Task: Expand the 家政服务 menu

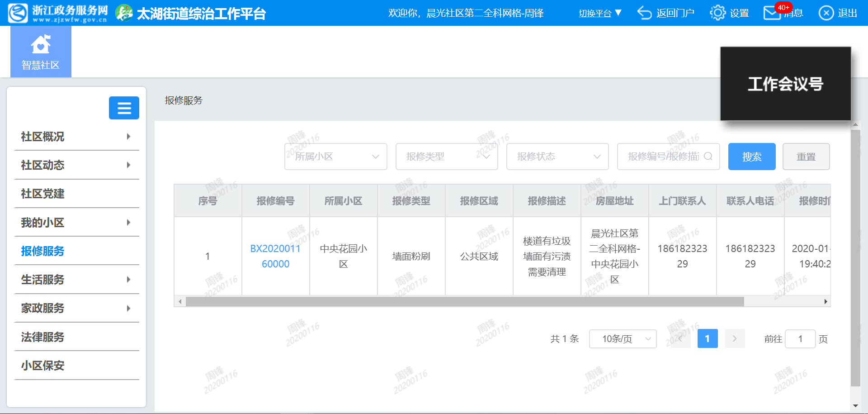Action: [77, 308]
